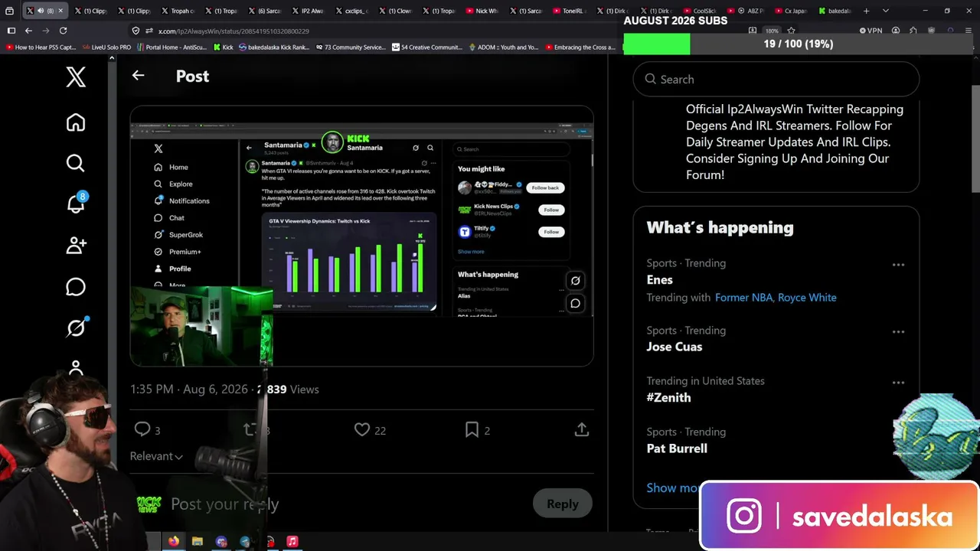Screen dimensions: 980x551
Task: Close the active X tab
Action: point(60,11)
